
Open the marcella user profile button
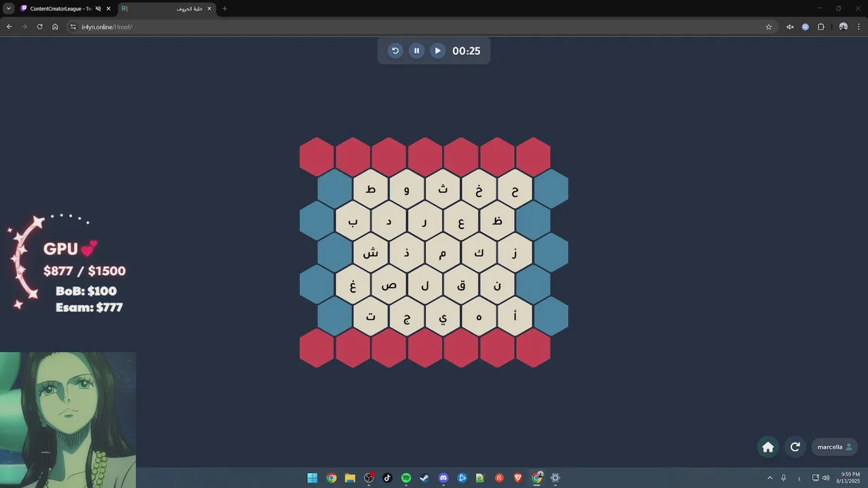[x=835, y=447]
